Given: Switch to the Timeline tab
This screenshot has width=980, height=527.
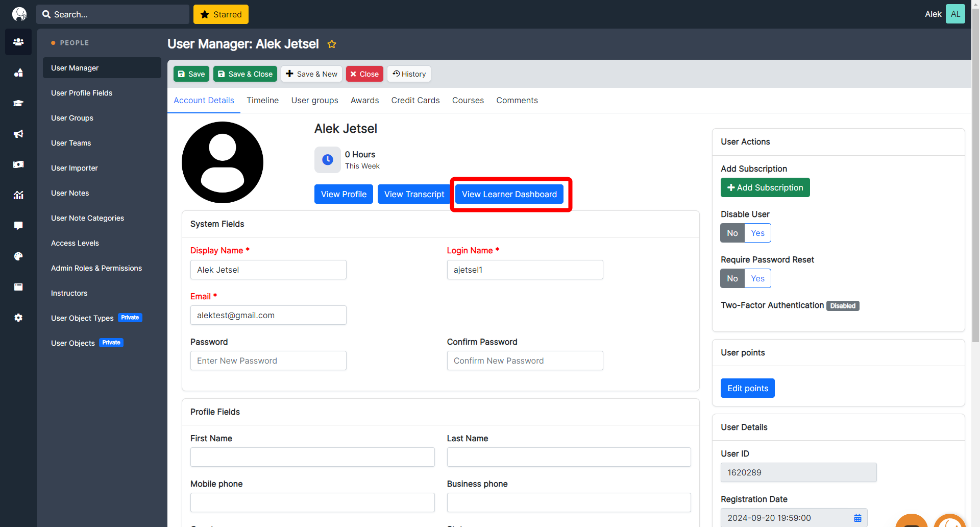Looking at the screenshot, I should click(x=263, y=100).
